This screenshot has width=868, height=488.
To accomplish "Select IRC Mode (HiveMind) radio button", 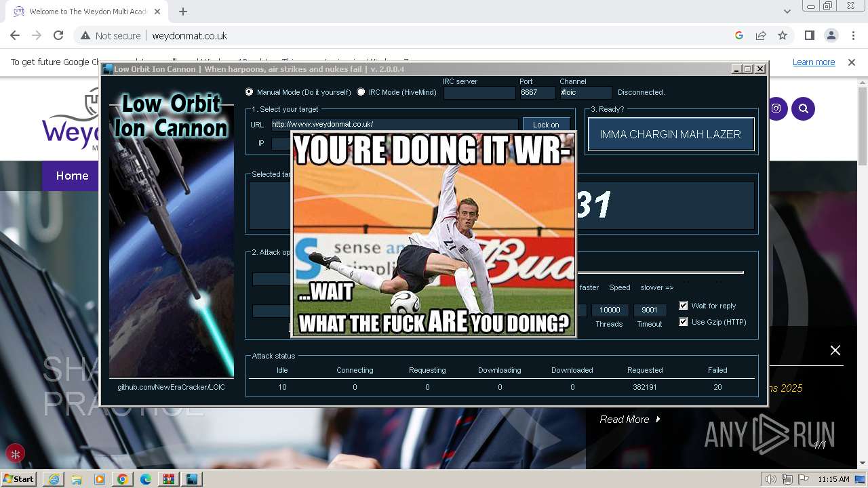I will pos(361,92).
